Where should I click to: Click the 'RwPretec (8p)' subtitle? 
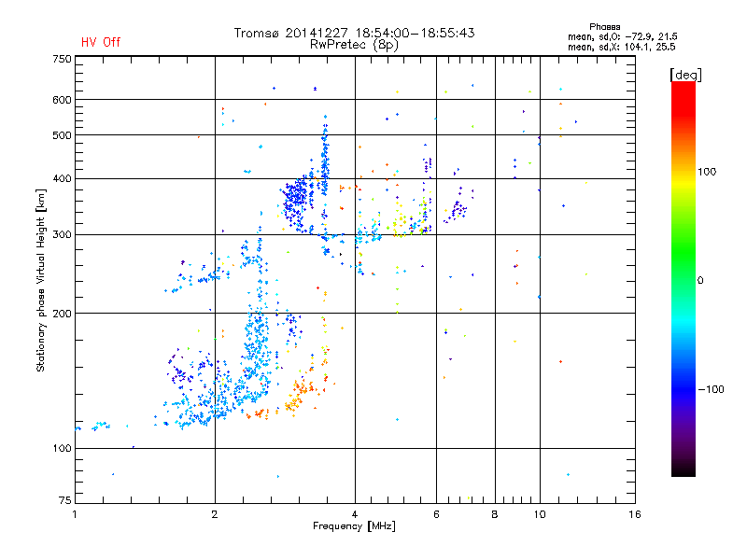(x=354, y=45)
